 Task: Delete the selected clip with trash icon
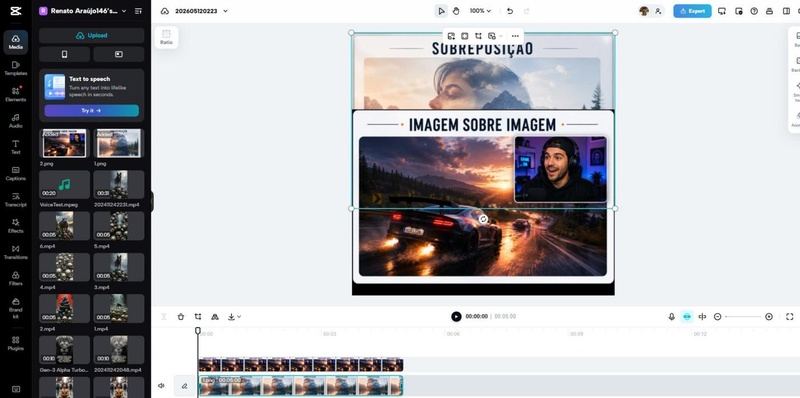coord(181,316)
